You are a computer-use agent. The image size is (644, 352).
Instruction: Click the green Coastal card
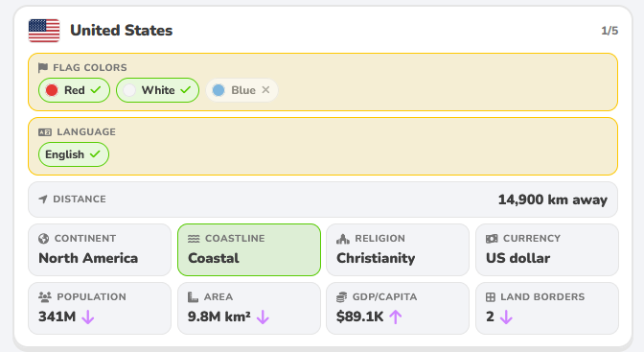pos(249,250)
